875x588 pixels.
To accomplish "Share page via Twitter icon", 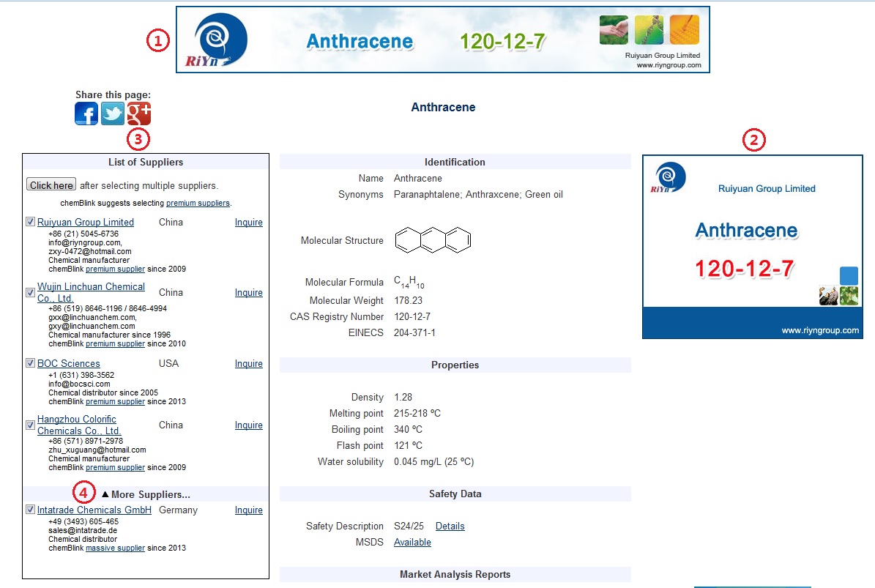I will click(x=113, y=113).
